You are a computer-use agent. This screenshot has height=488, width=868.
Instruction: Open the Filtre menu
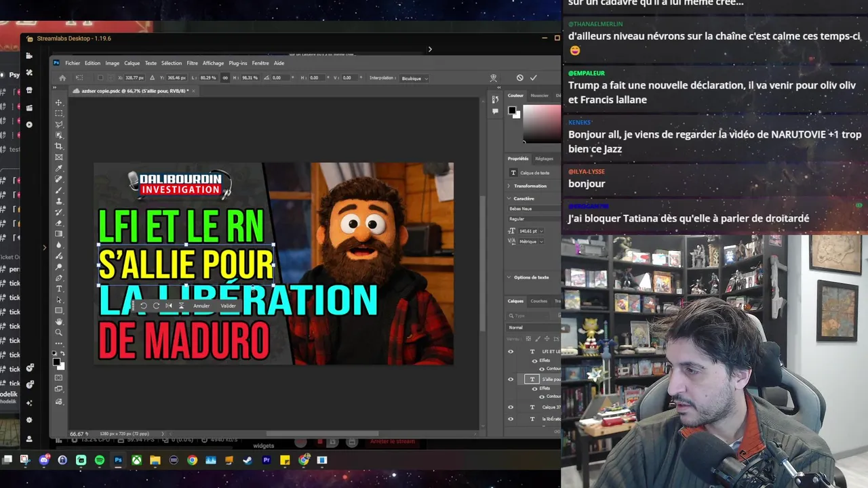pyautogui.click(x=192, y=63)
